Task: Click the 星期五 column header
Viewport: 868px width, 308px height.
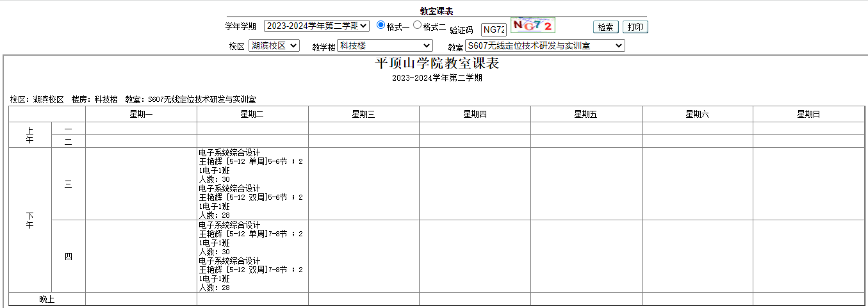Action: [x=586, y=114]
